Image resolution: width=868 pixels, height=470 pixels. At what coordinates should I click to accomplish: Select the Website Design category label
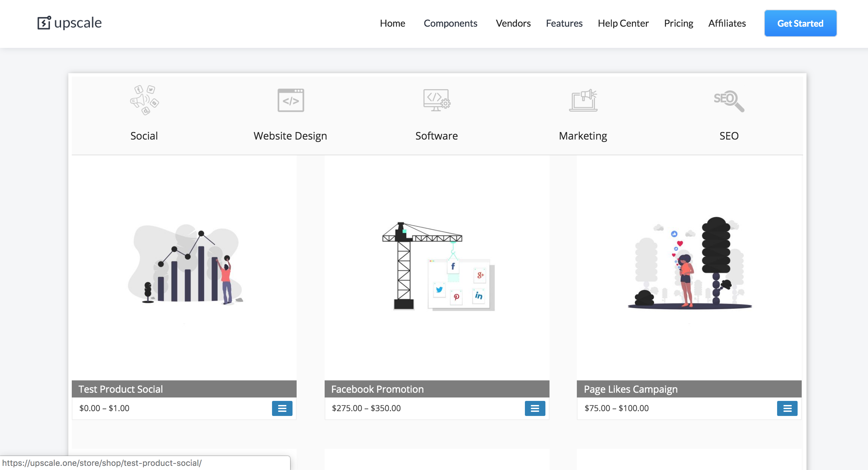pos(290,136)
